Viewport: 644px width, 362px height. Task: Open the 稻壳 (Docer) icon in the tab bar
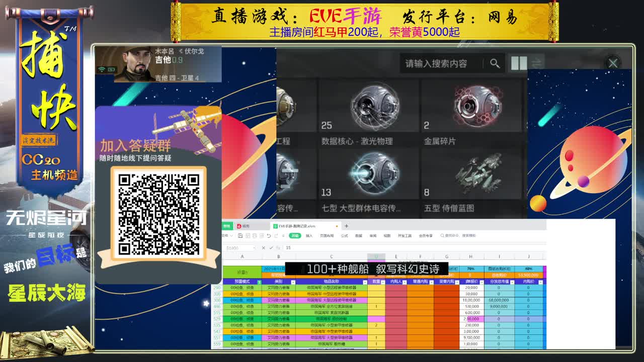[244, 226]
